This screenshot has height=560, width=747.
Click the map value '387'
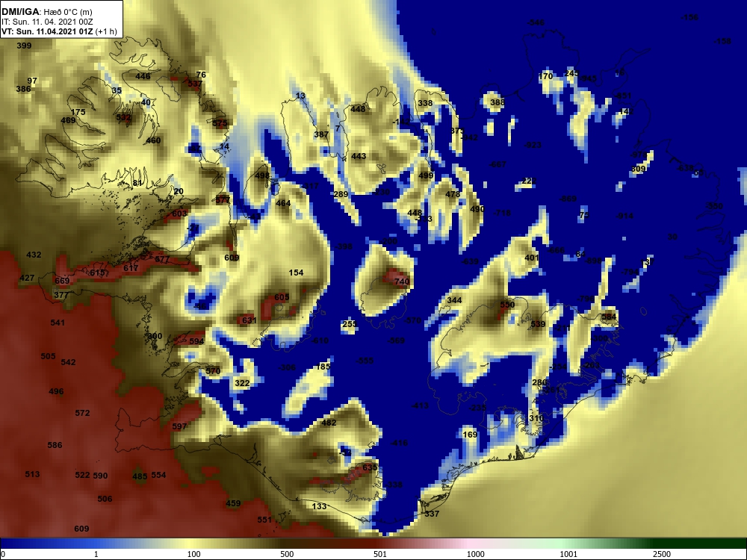(321, 134)
